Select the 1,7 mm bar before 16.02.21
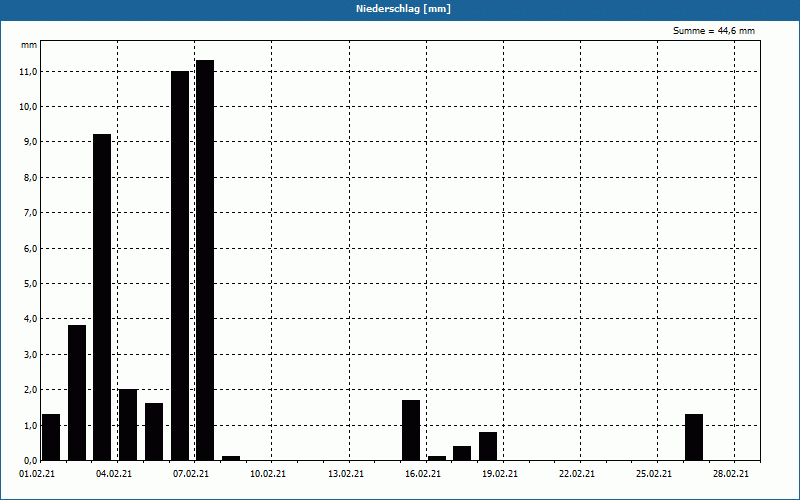This screenshot has height=500, width=800. pyautogui.click(x=411, y=430)
